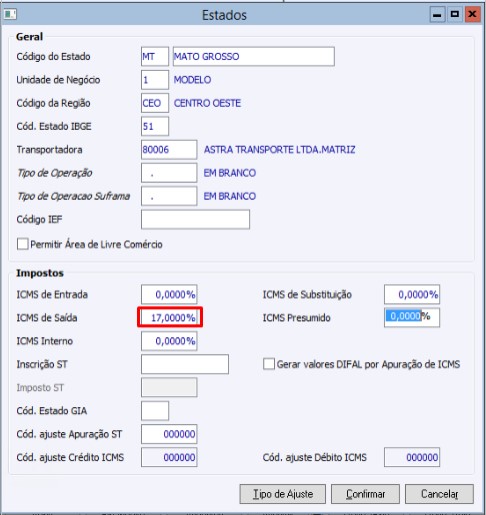Close the Estados dialog
The width and height of the screenshot is (486, 515).
[x=472, y=15]
